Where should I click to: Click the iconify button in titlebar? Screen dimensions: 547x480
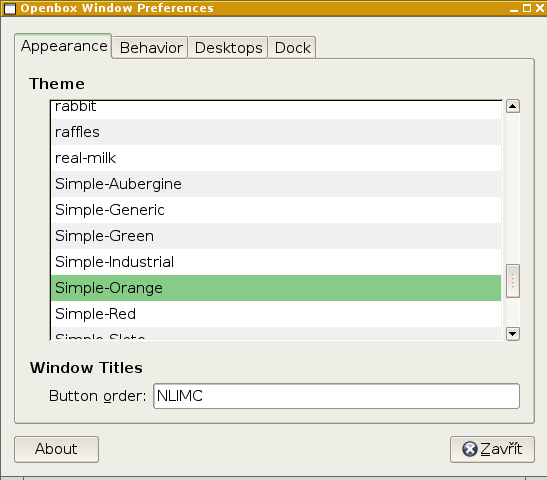tap(514, 8)
